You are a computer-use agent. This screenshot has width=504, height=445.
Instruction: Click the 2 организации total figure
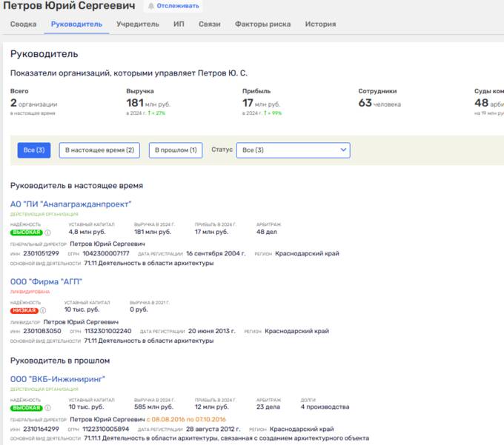point(34,103)
